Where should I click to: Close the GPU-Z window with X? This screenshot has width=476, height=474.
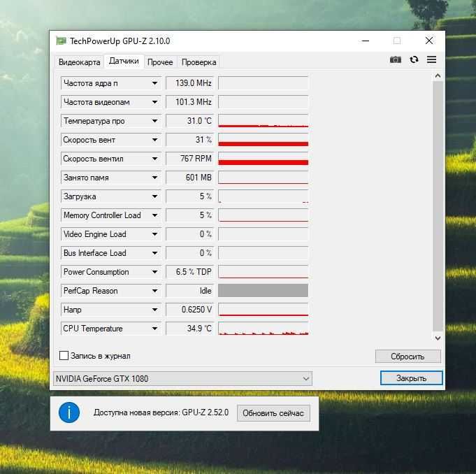(429, 41)
